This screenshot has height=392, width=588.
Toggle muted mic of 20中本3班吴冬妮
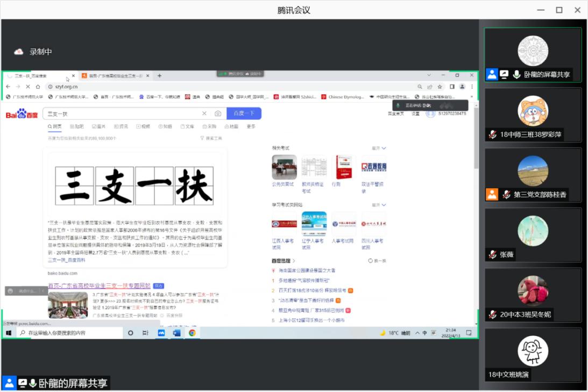(x=492, y=315)
